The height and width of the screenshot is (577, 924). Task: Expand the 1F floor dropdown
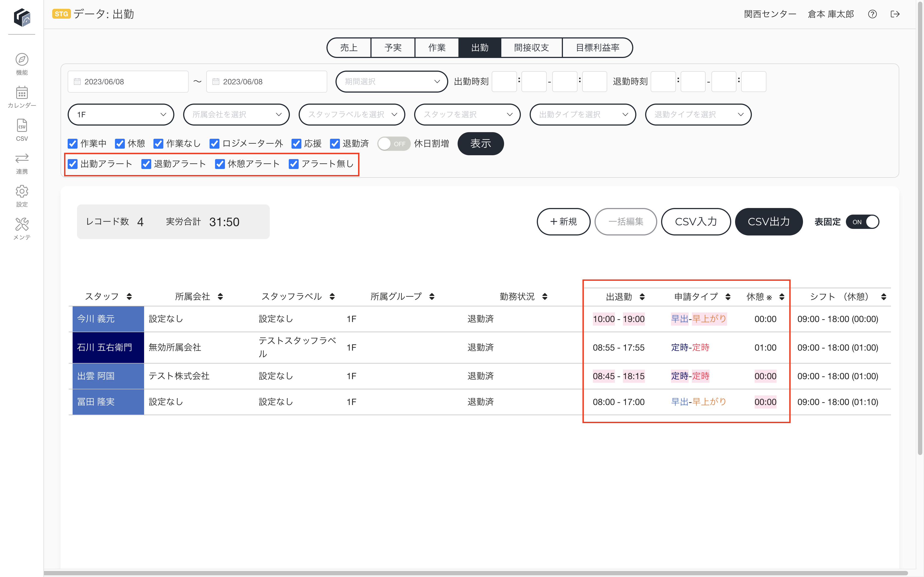coord(121,115)
